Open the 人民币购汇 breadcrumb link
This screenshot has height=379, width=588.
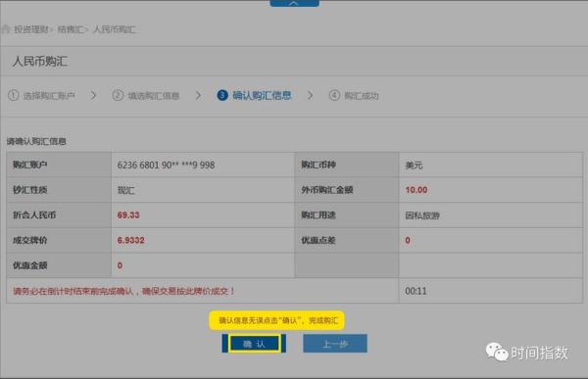[x=114, y=29]
